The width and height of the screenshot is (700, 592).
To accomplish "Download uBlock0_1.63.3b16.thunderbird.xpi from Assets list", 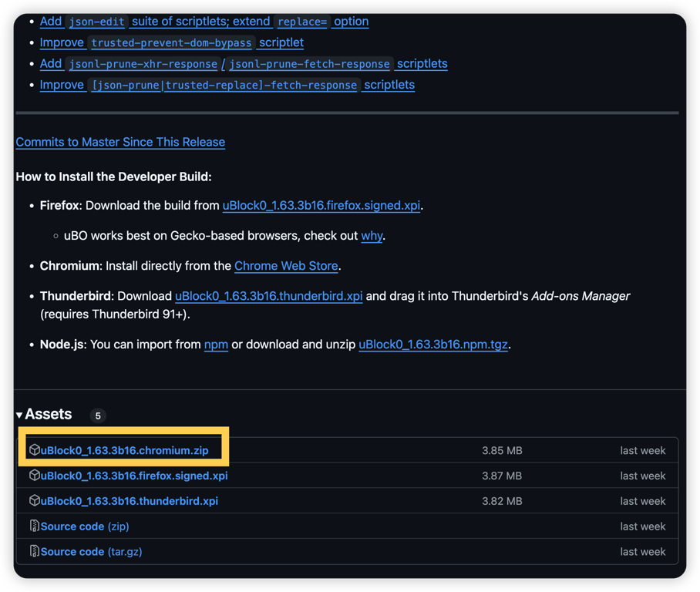I will point(130,501).
